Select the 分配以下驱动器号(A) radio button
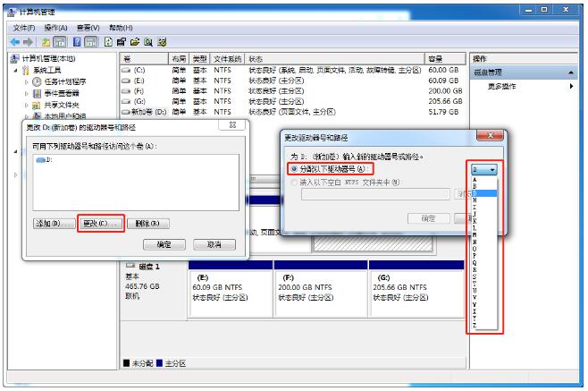The height and width of the screenshot is (391, 588). [294, 169]
